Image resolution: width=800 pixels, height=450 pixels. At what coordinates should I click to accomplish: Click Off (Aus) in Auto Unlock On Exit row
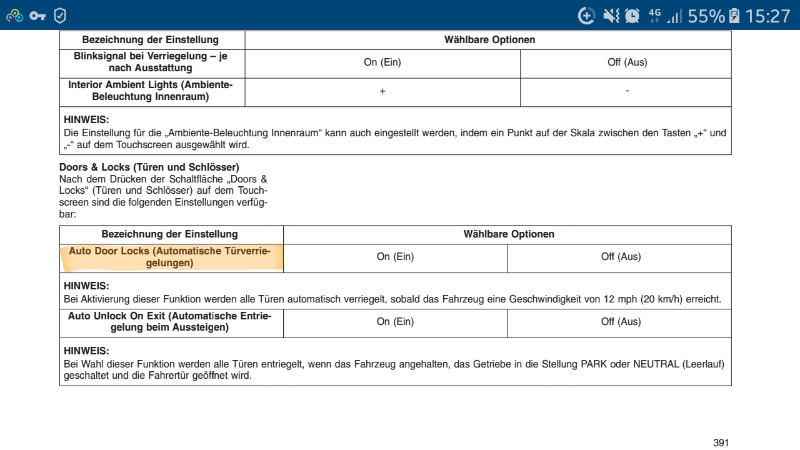(x=620, y=322)
